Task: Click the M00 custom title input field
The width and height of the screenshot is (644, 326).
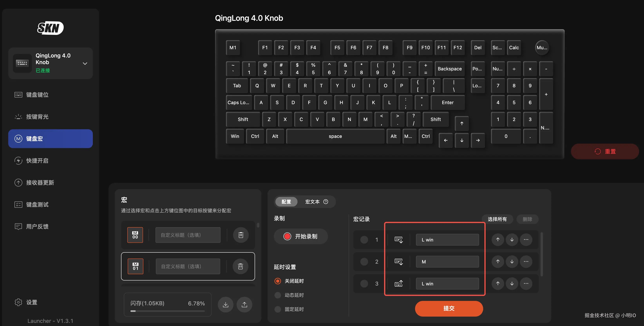Action: click(188, 235)
